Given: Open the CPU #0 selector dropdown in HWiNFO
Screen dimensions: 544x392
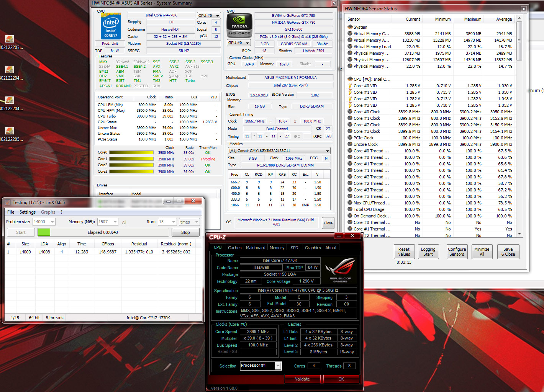Looking at the screenshot, I should [209, 16].
